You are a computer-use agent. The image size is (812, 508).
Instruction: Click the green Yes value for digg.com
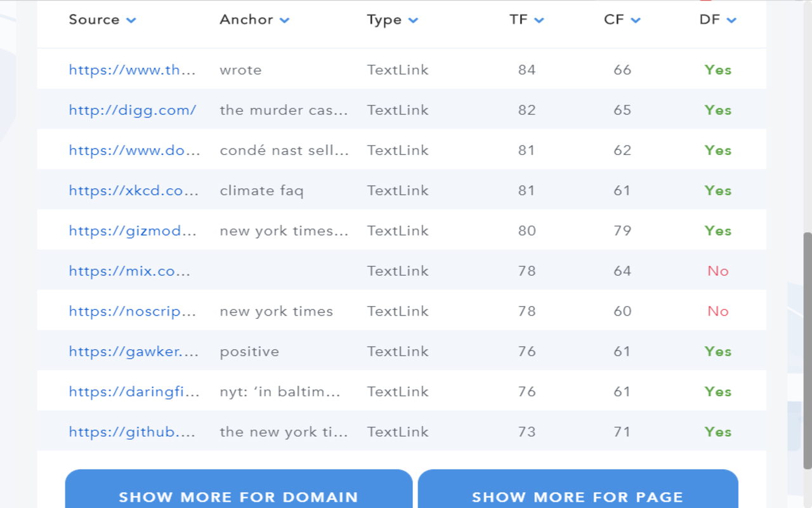click(x=717, y=110)
